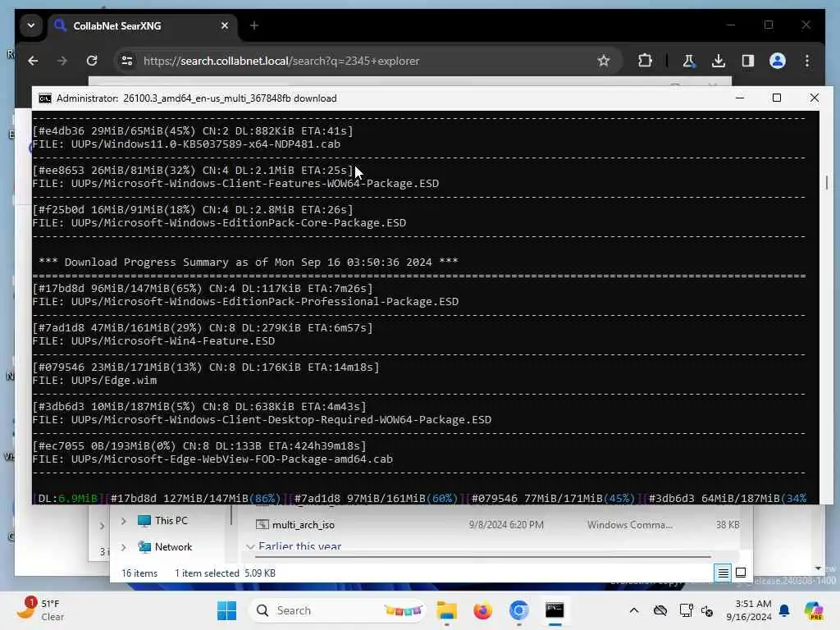Expand Network in Explorer sidebar
This screenshot has width=840, height=630.
tap(123, 547)
